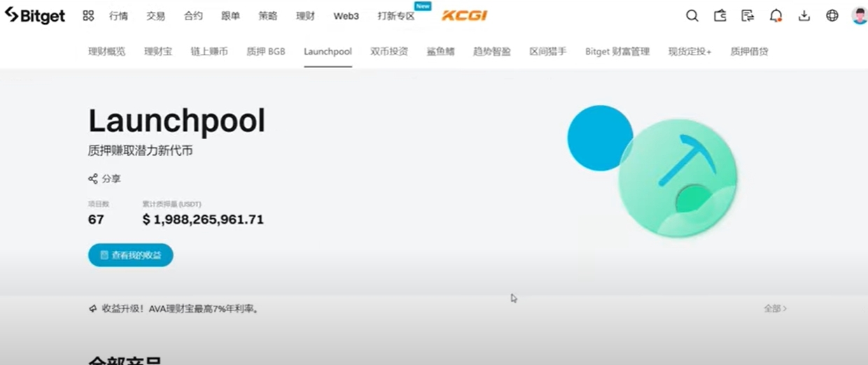
Task: Switch to the 趋势智盈 tab
Action: (x=492, y=51)
